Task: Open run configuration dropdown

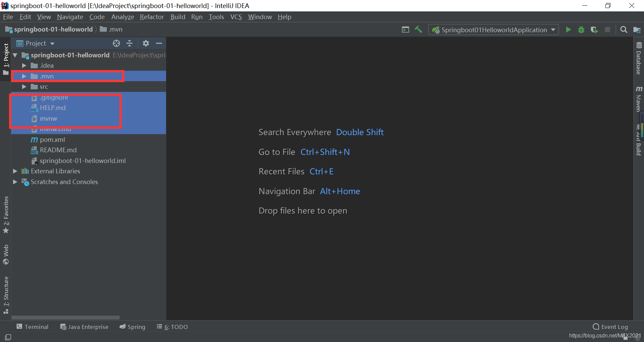Action: 494,30
